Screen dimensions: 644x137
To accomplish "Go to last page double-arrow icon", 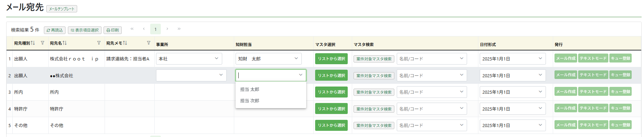I will pos(179,29).
